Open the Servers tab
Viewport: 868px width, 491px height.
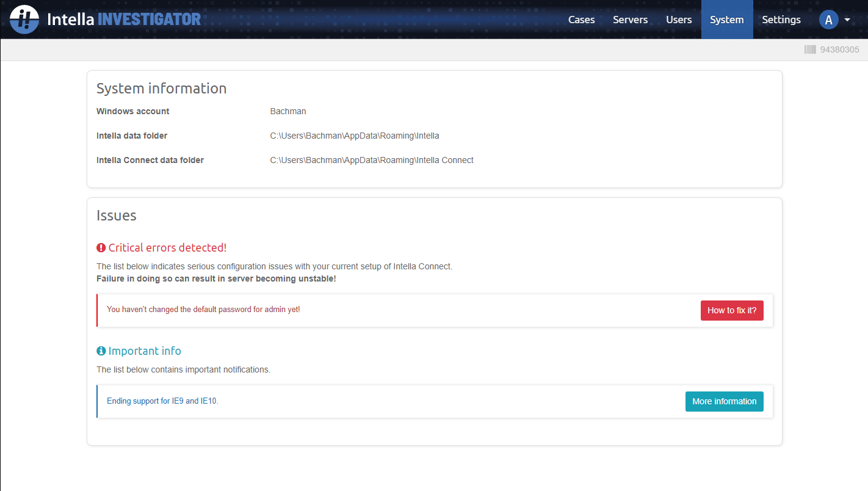click(630, 20)
